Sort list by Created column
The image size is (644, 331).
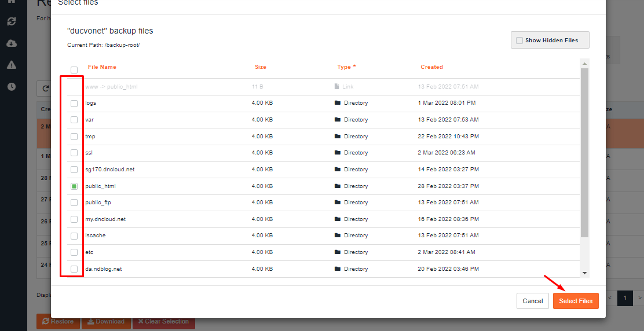431,67
